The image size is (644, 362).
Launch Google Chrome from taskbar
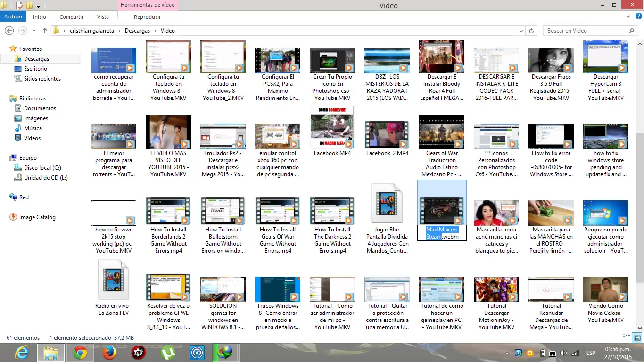(x=80, y=352)
